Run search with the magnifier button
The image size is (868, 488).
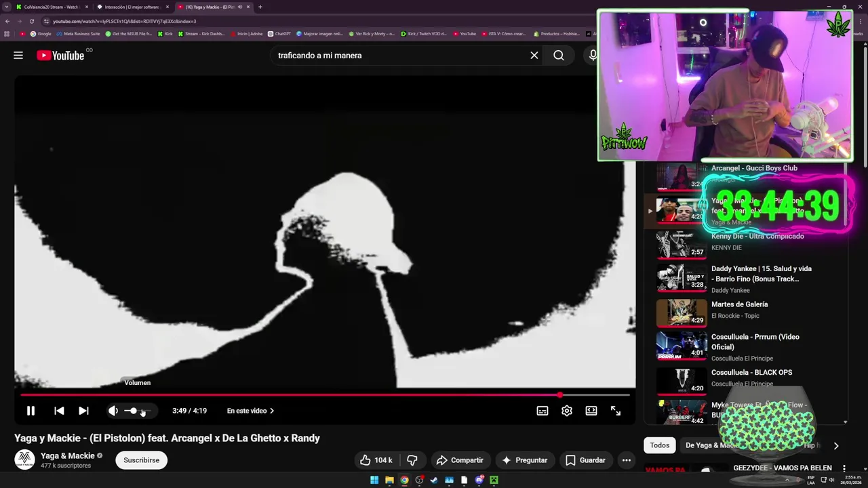point(559,56)
